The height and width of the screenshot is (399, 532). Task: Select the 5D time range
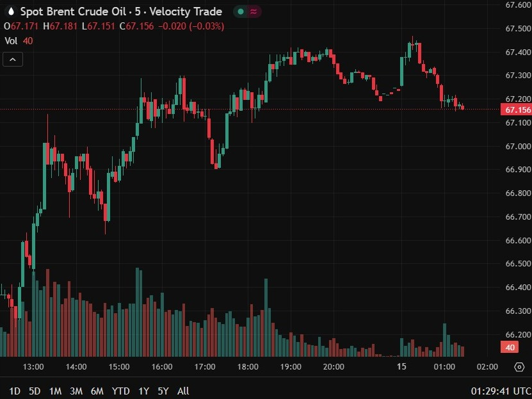pyautogui.click(x=35, y=391)
